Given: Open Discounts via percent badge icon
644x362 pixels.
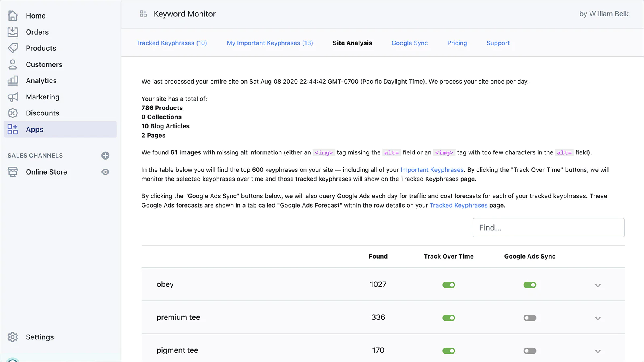Looking at the screenshot, I should pos(13,113).
